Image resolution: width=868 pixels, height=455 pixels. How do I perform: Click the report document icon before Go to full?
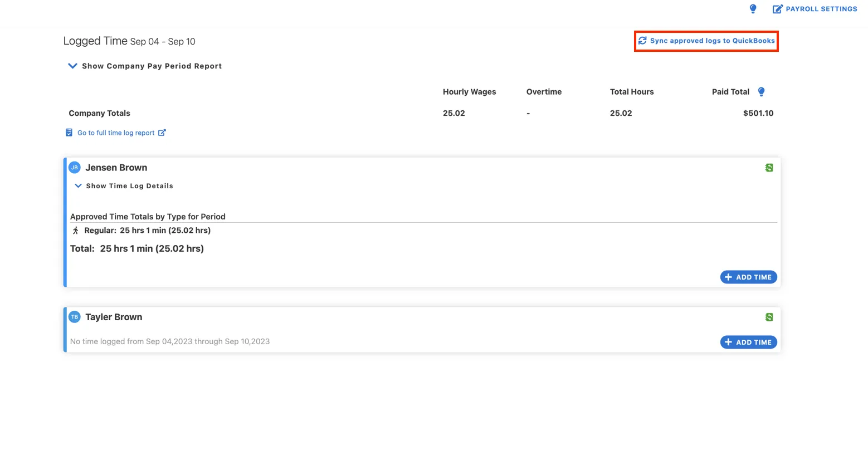pos(69,133)
